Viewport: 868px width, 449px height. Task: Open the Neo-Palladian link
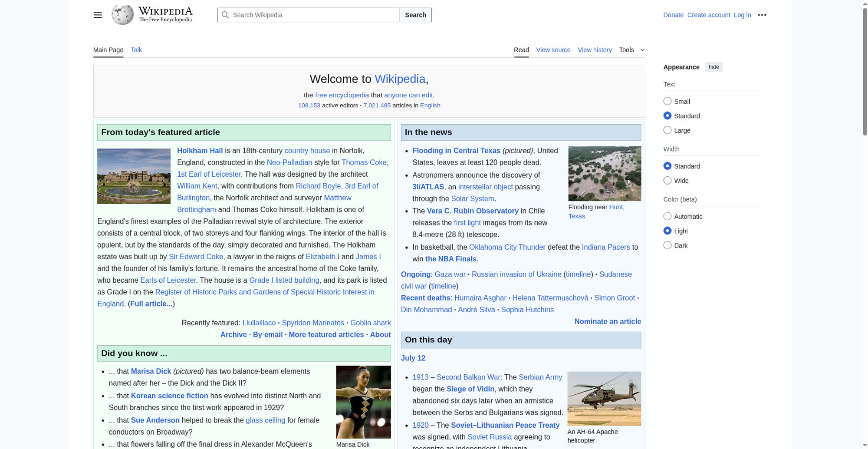[x=289, y=162]
